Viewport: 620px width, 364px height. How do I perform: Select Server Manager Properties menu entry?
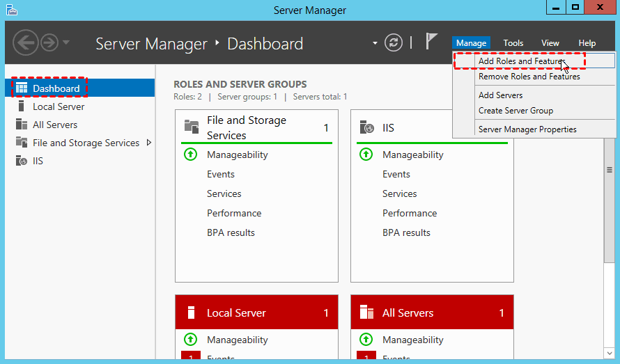[527, 129]
